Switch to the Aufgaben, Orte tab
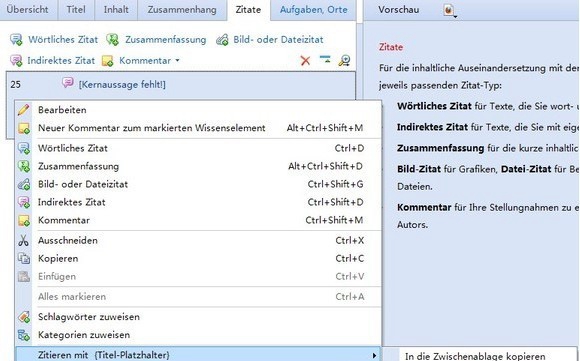This screenshot has height=361, width=580. pos(313,10)
